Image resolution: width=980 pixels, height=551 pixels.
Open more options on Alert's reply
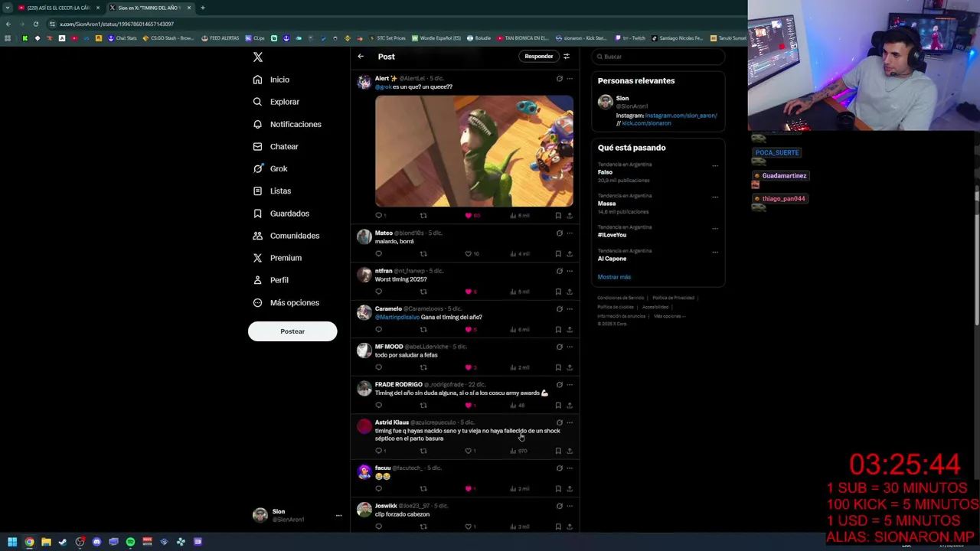click(570, 79)
